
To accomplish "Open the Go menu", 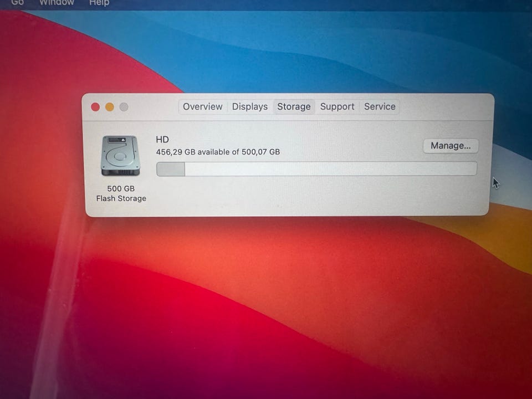I will click(x=17, y=3).
